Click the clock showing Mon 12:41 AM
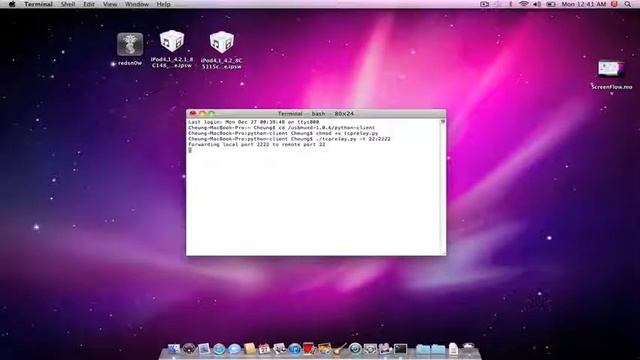640x360 pixels. (x=584, y=4)
